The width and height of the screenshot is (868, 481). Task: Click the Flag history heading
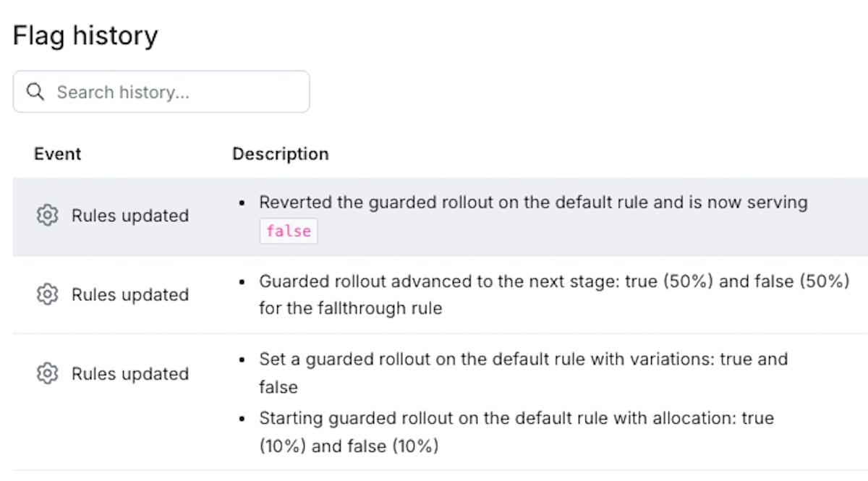[85, 35]
